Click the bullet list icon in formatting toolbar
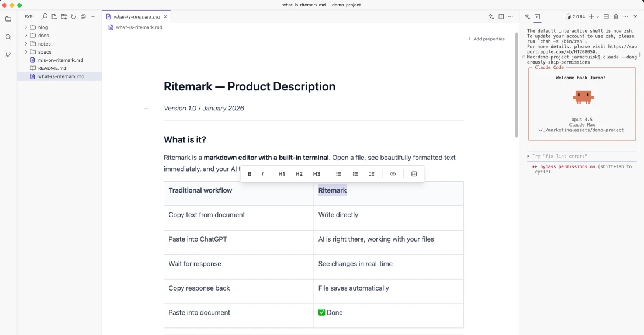644x335 pixels. click(339, 174)
